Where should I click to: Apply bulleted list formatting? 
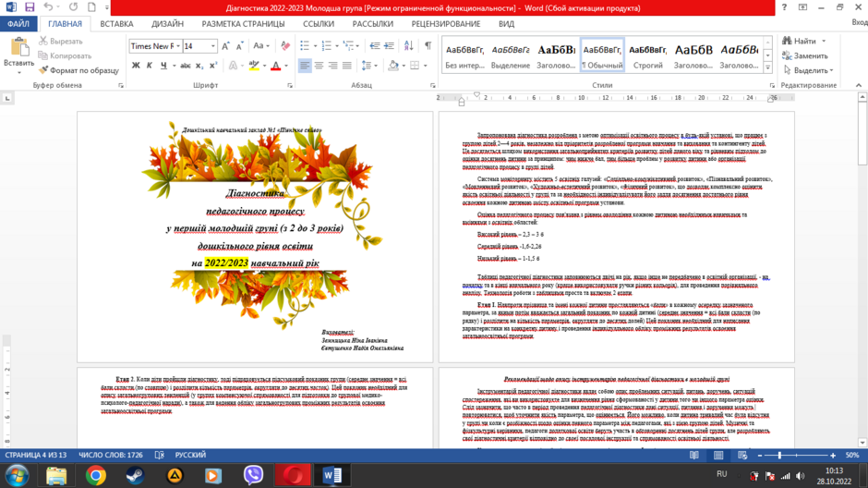coord(305,46)
